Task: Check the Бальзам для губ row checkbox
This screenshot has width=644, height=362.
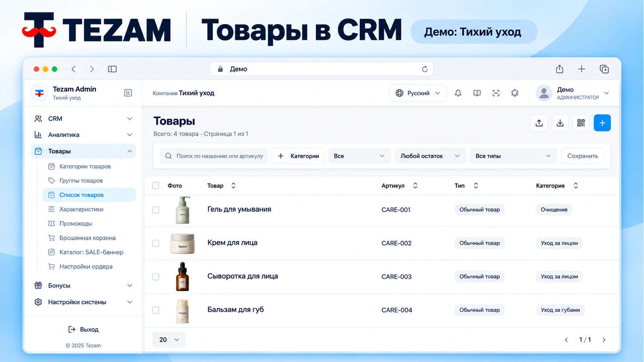Action: [156, 310]
